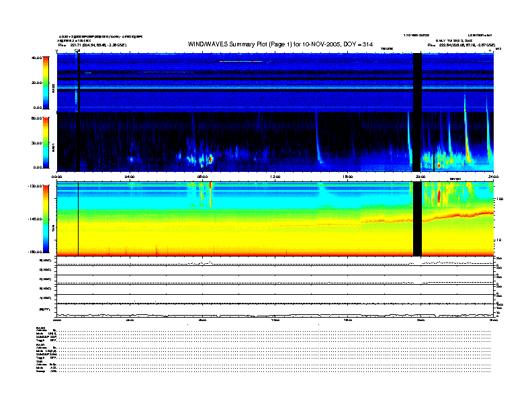Click the 12:00 tick label under RAD1 spectrogram

pos(275,177)
